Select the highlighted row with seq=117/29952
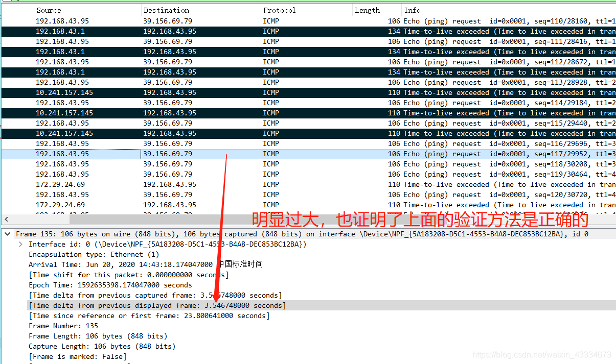Image resolution: width=616 pixels, height=364 pixels. (x=308, y=154)
